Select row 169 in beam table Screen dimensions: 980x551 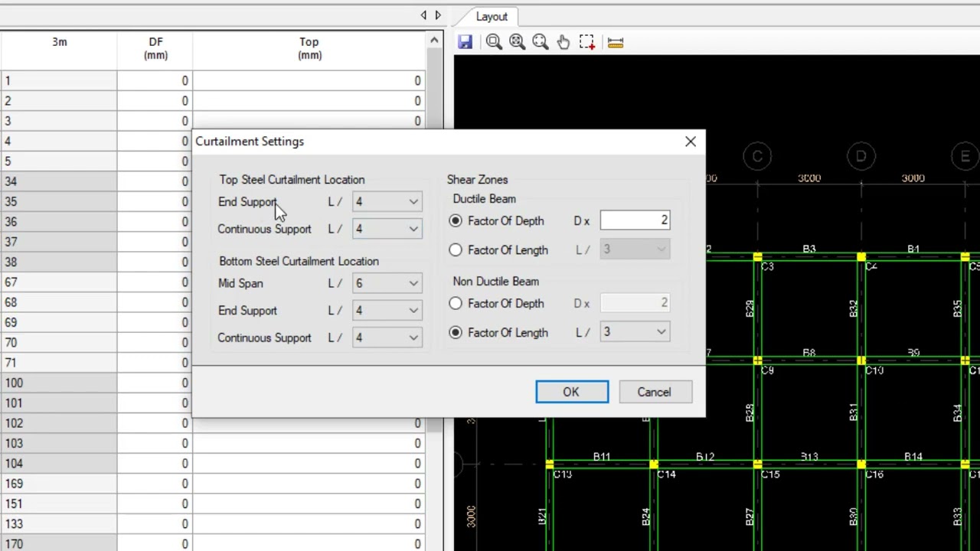point(58,484)
